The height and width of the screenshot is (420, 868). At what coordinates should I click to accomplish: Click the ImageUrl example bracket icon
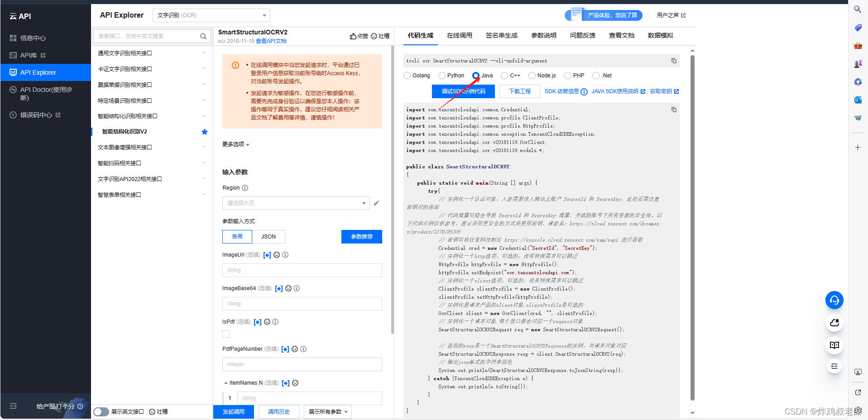[x=267, y=255]
